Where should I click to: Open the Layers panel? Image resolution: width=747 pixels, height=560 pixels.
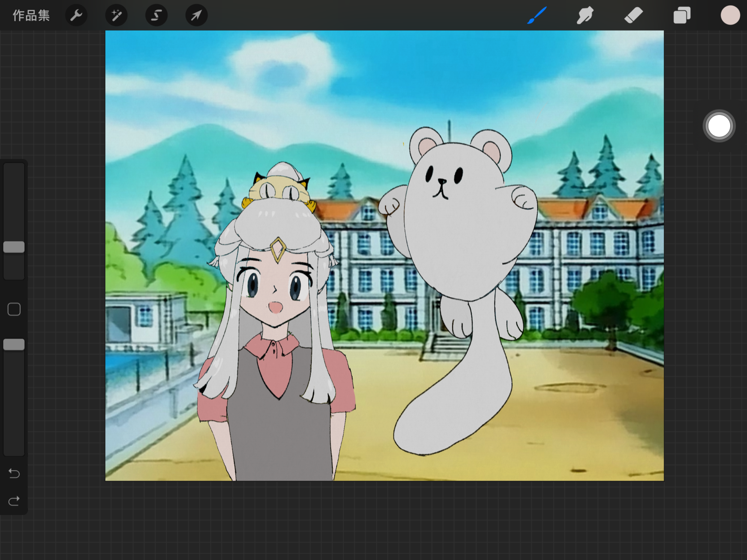(x=682, y=15)
